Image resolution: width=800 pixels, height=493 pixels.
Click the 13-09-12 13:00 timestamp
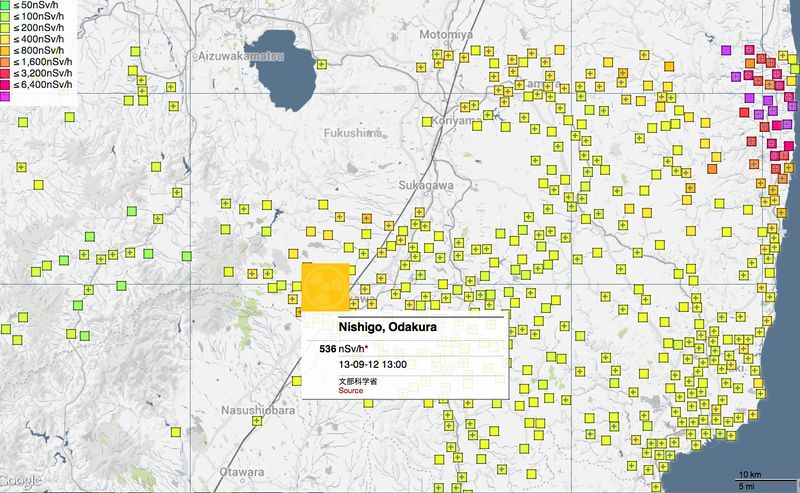pos(372,365)
